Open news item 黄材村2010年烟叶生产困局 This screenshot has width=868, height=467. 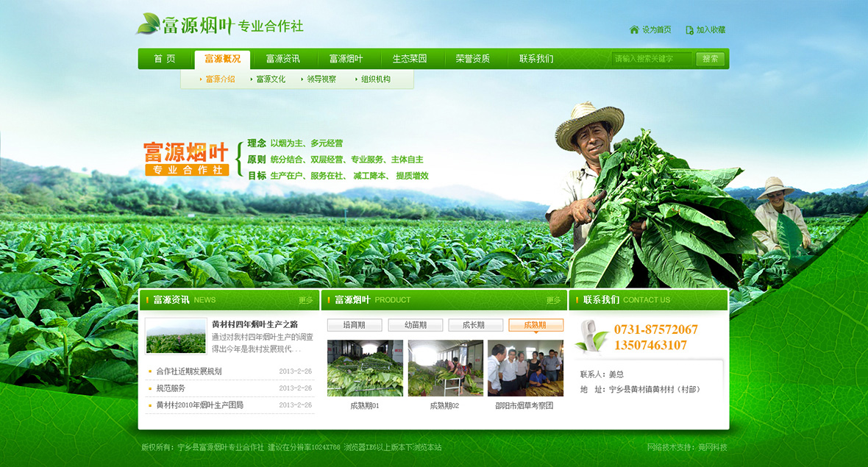click(x=200, y=405)
